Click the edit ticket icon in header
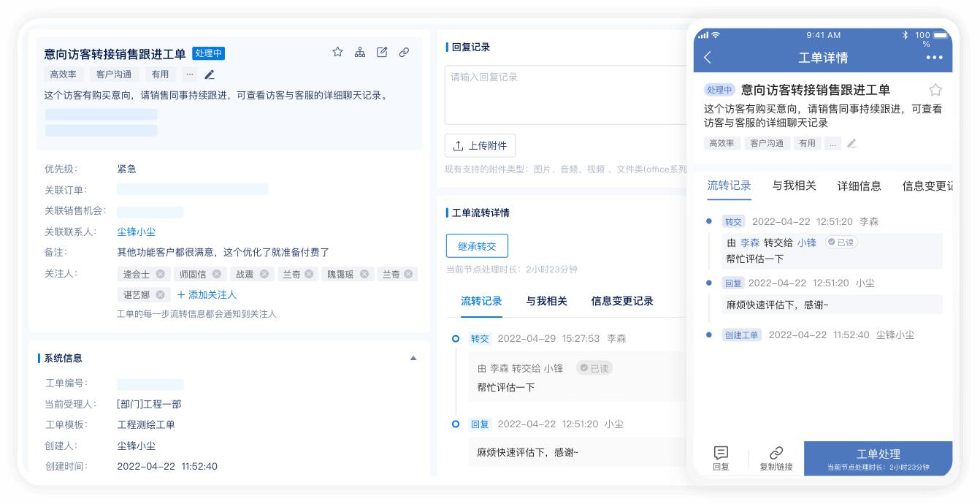The width and height of the screenshot is (980, 504). (x=382, y=53)
